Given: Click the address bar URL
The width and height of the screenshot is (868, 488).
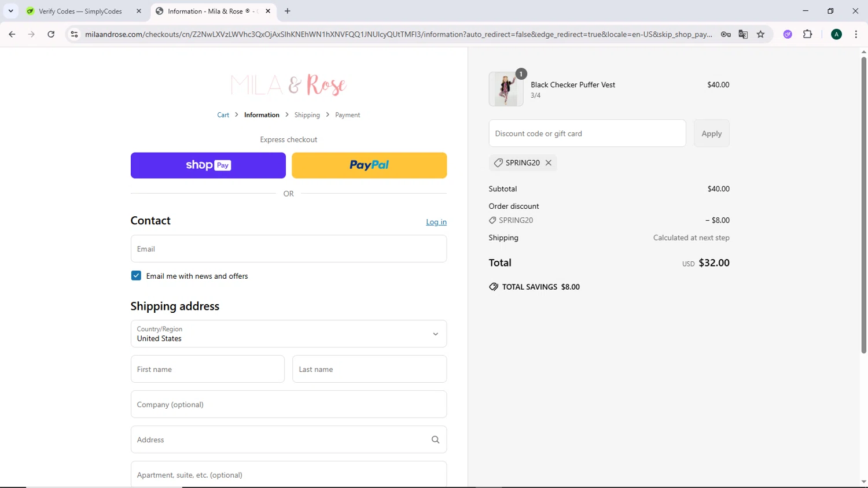Looking at the screenshot, I should 398,34.
